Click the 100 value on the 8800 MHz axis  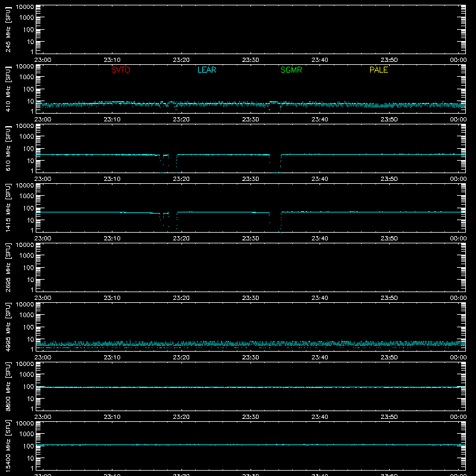29,387
